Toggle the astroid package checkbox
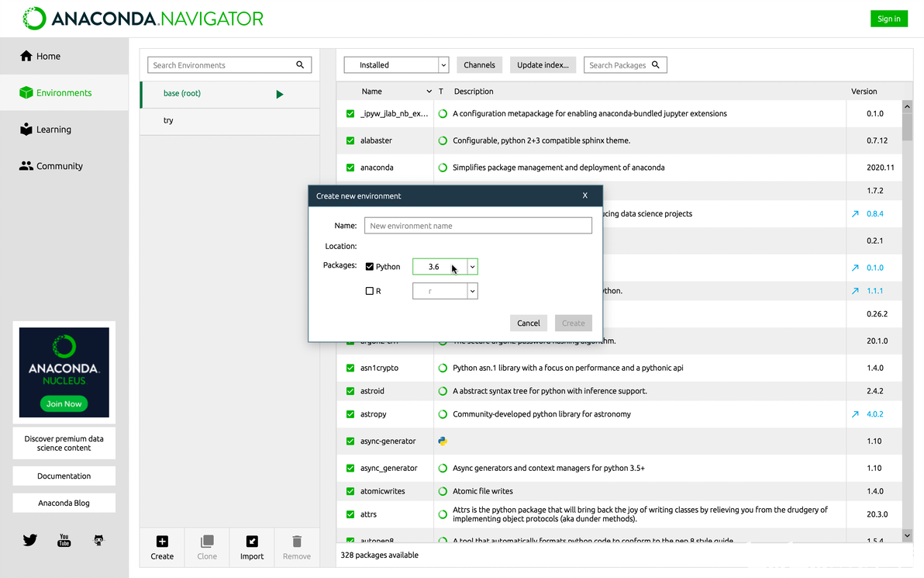Image resolution: width=924 pixels, height=578 pixels. (350, 391)
